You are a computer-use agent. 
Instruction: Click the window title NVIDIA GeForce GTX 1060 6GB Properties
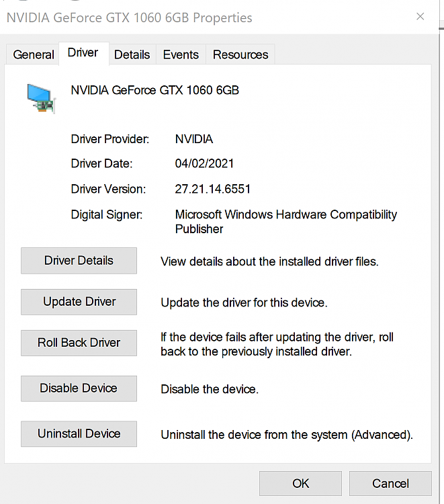click(x=129, y=18)
